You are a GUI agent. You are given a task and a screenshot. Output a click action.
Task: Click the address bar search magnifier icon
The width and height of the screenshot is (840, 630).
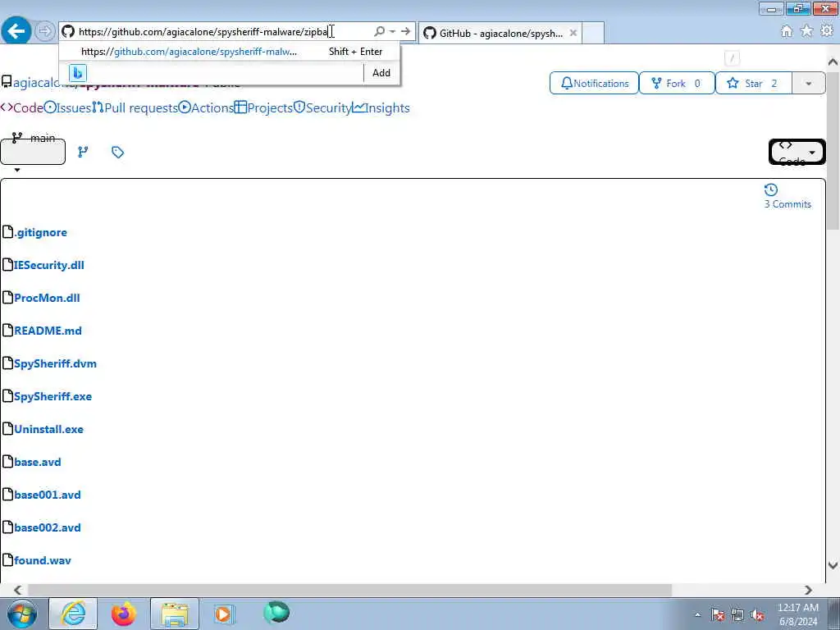coord(379,32)
